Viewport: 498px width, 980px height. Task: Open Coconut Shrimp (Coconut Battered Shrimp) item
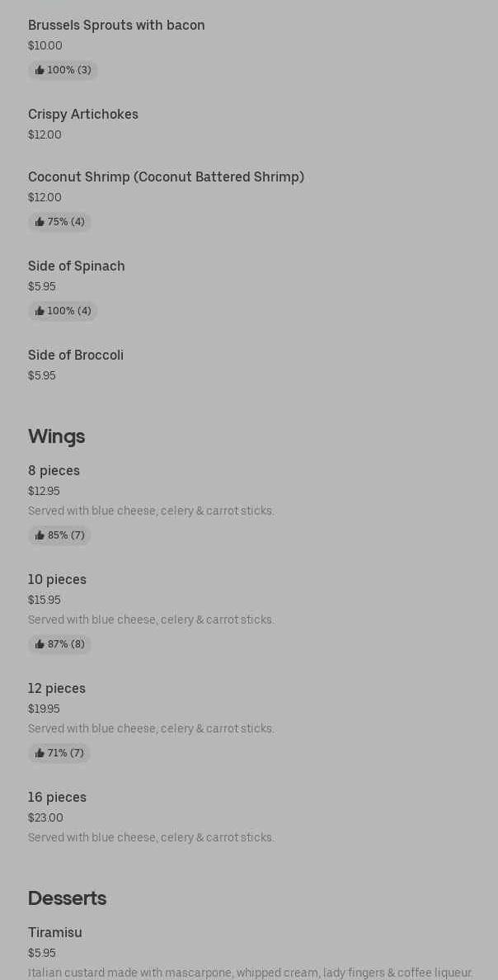[x=166, y=177]
